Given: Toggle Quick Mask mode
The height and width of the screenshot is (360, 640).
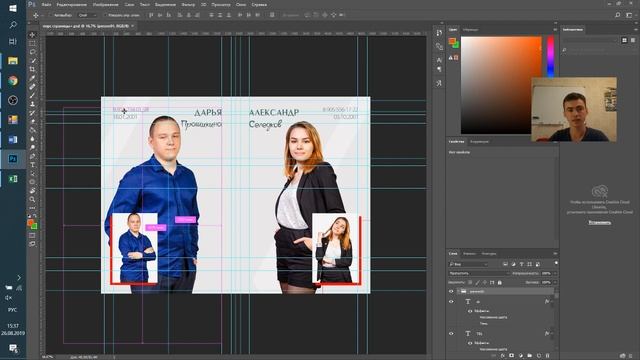Looking at the screenshot, I should pyautogui.click(x=32, y=235).
